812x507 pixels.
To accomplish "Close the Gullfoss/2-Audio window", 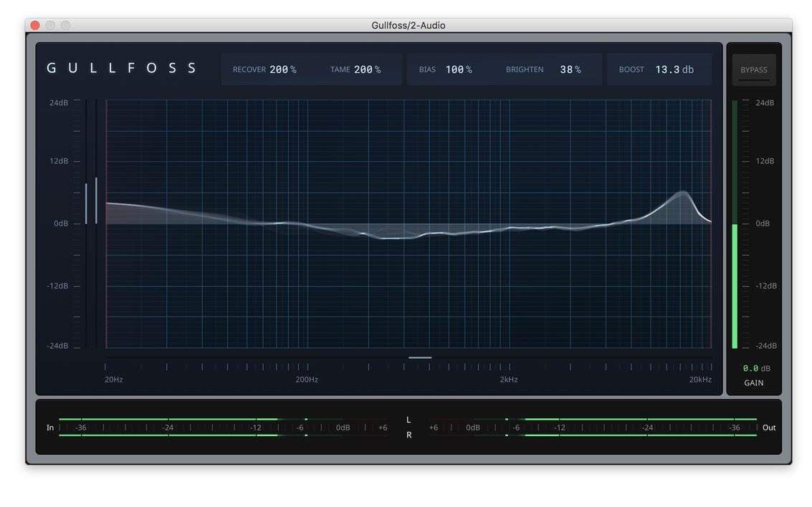I will click(x=35, y=25).
